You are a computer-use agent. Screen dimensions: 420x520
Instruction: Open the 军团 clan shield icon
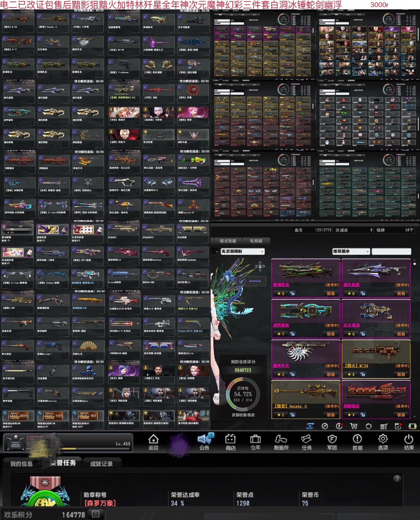(x=332, y=439)
